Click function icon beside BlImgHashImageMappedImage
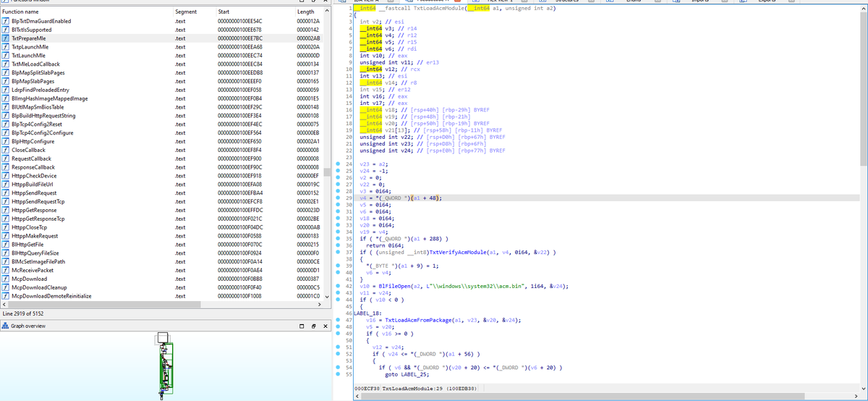Viewport: 868px width, 401px height. click(6, 98)
